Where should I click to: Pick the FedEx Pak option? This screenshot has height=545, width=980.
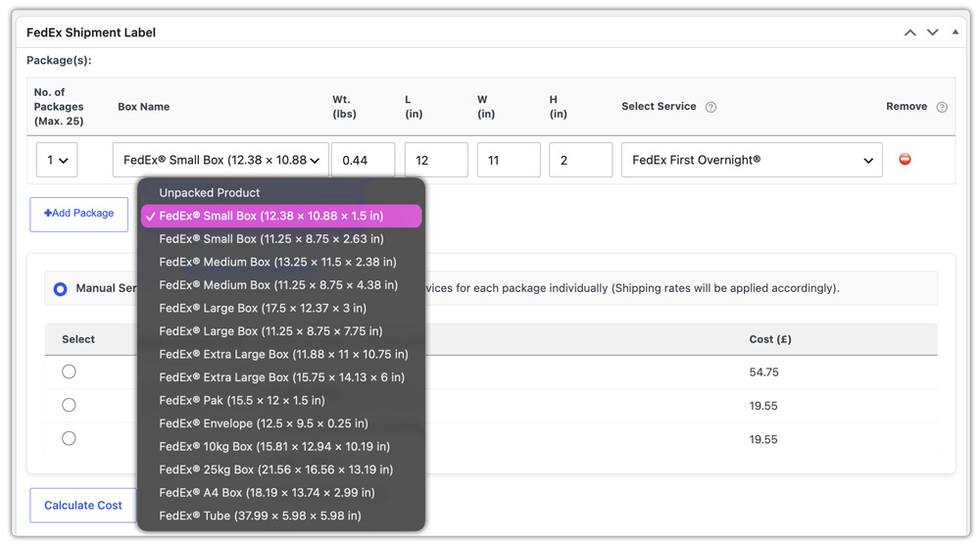tap(281, 401)
